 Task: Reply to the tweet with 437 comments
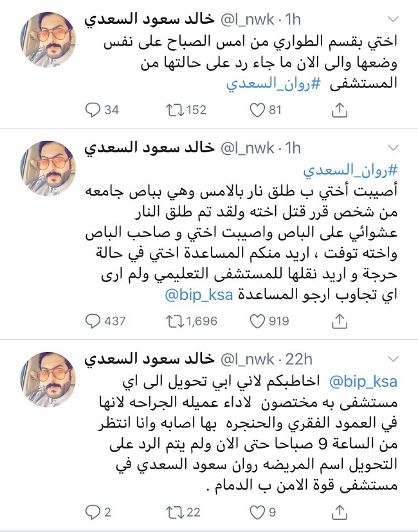[x=93, y=321]
